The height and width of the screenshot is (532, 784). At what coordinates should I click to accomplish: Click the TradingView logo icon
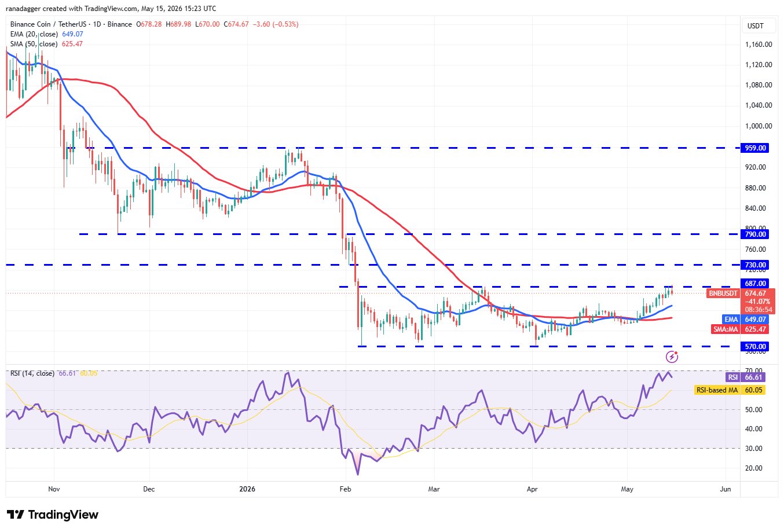click(16, 515)
